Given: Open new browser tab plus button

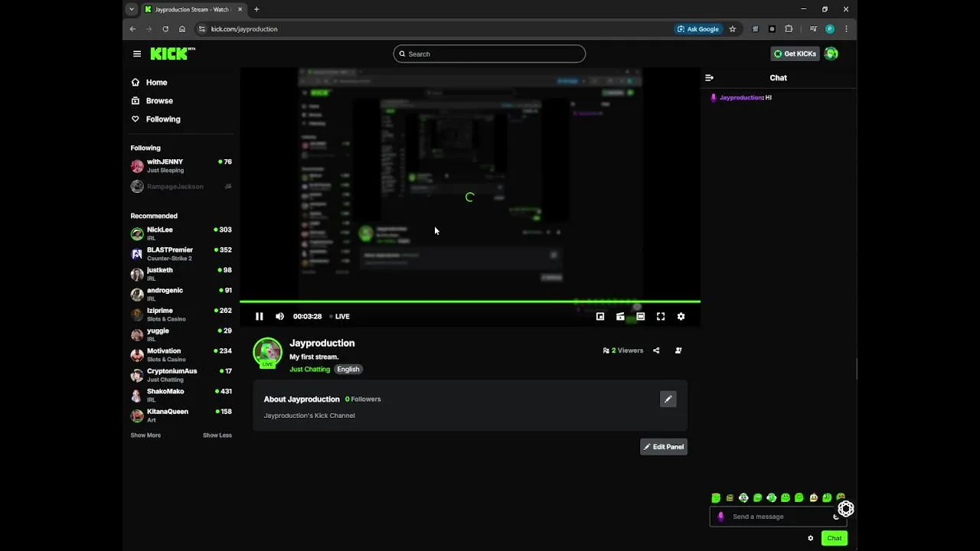Looking at the screenshot, I should pyautogui.click(x=256, y=9).
